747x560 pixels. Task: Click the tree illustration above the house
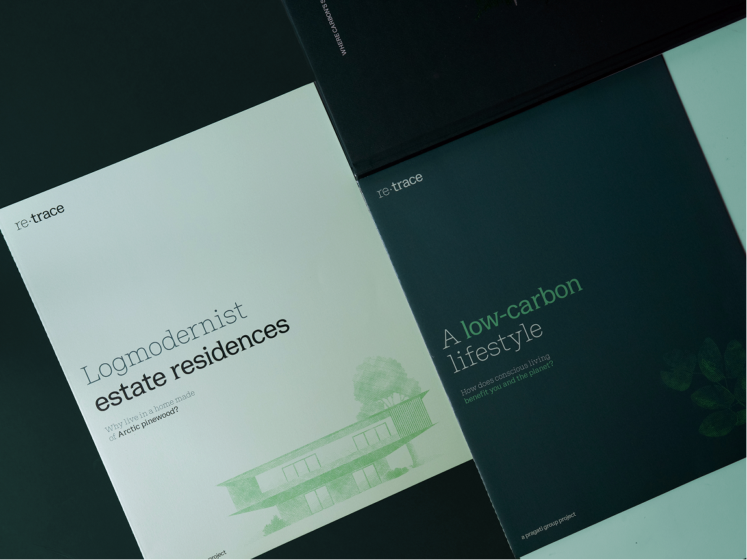pyautogui.click(x=377, y=382)
